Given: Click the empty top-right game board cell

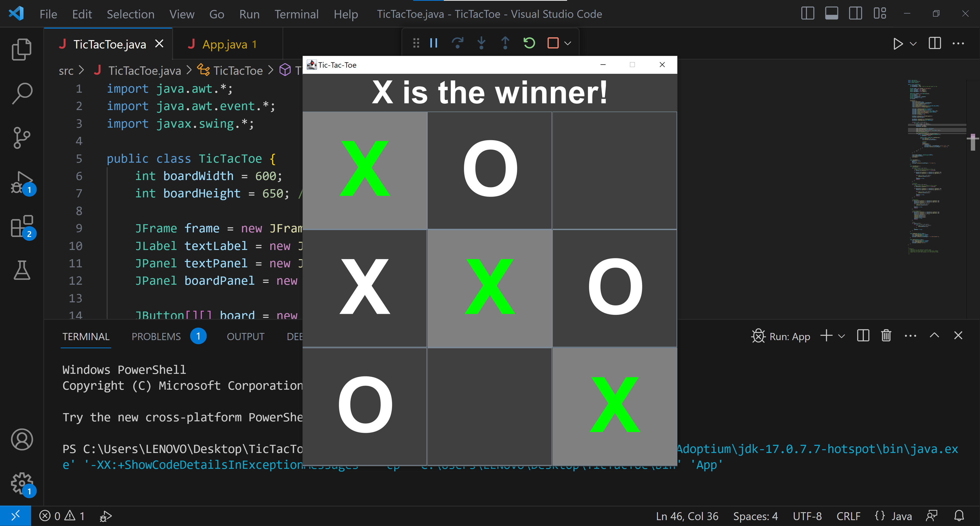Looking at the screenshot, I should (614, 171).
